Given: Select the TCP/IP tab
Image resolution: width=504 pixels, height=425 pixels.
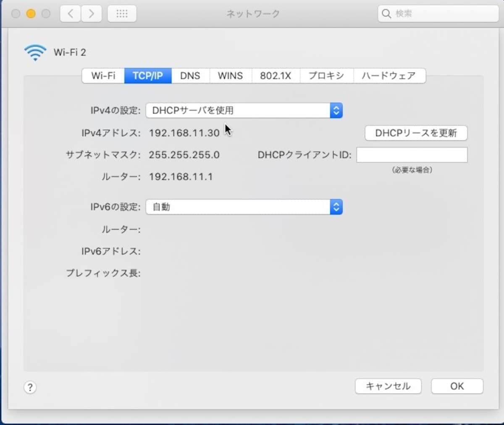Looking at the screenshot, I should pos(148,76).
